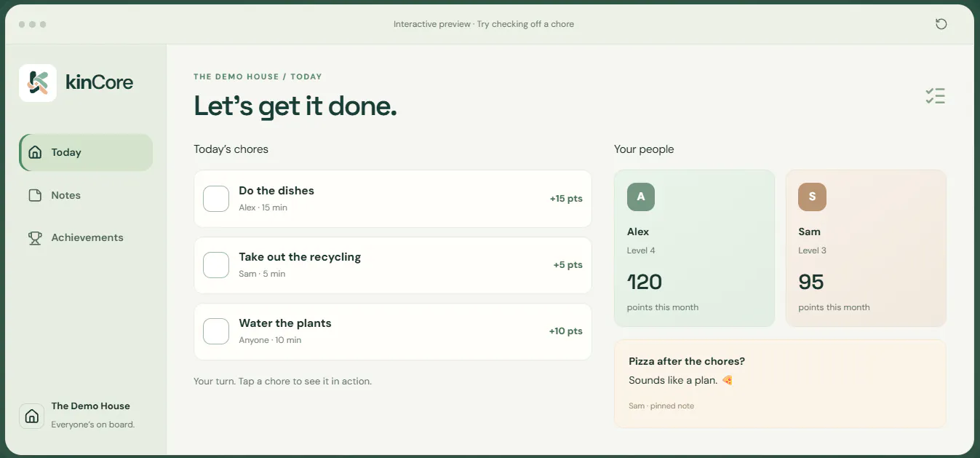Screen dimensions: 980x458
Task: Click Alex's 120 points value
Action: click(x=645, y=282)
